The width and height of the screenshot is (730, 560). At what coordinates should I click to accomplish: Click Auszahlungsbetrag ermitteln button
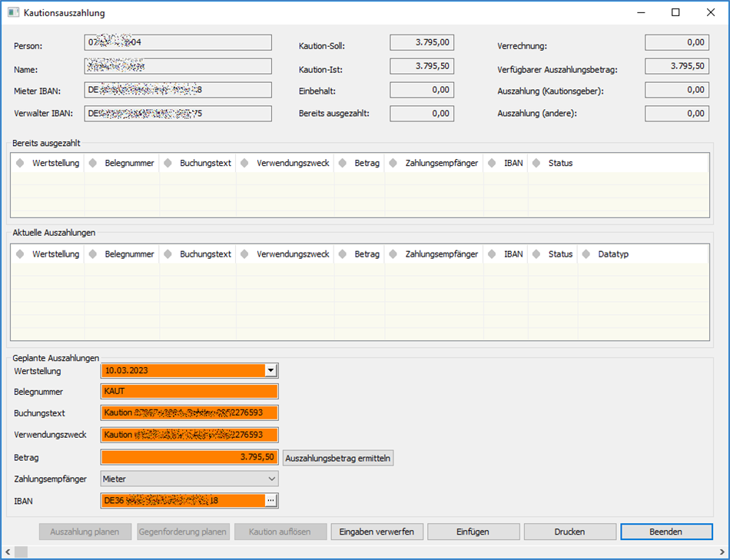[338, 458]
